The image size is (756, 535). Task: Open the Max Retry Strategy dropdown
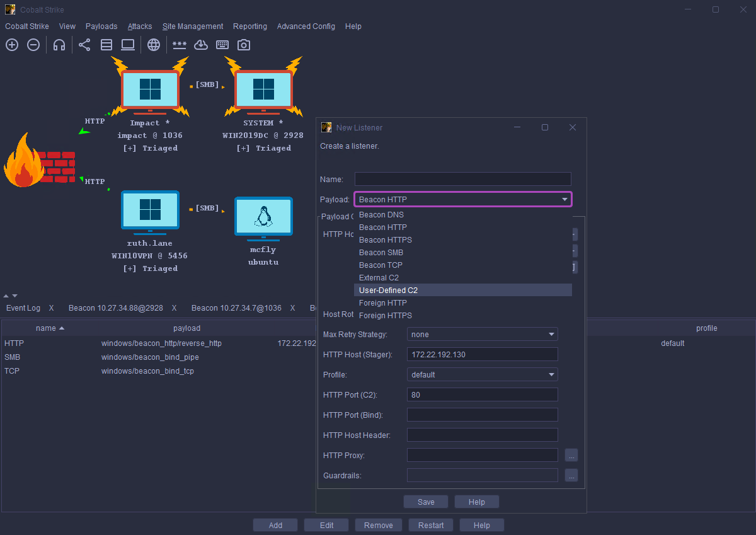coord(482,335)
